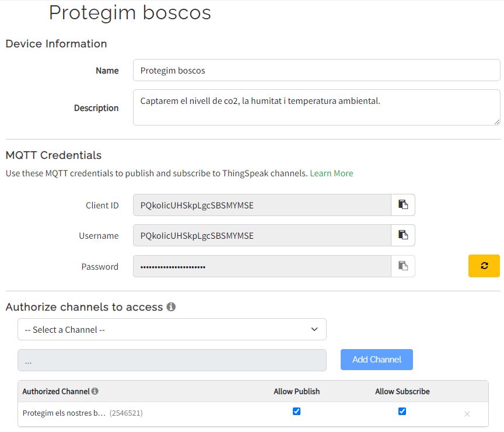Select the Client ID value field

coord(261,205)
